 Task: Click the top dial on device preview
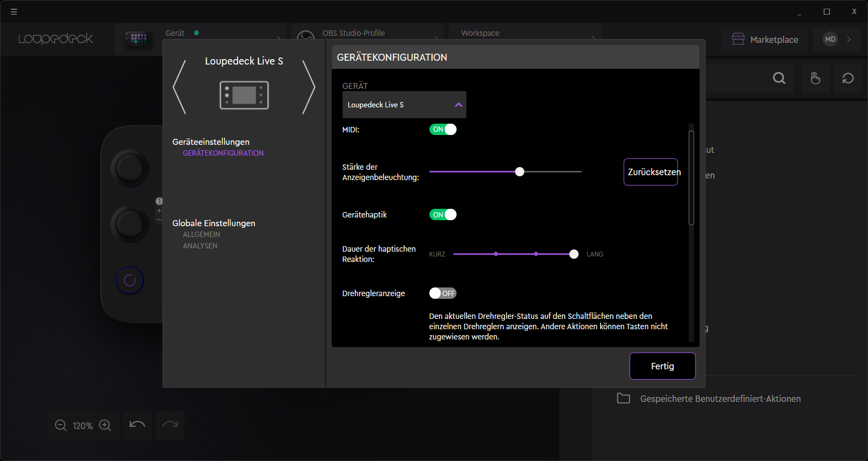(x=130, y=169)
